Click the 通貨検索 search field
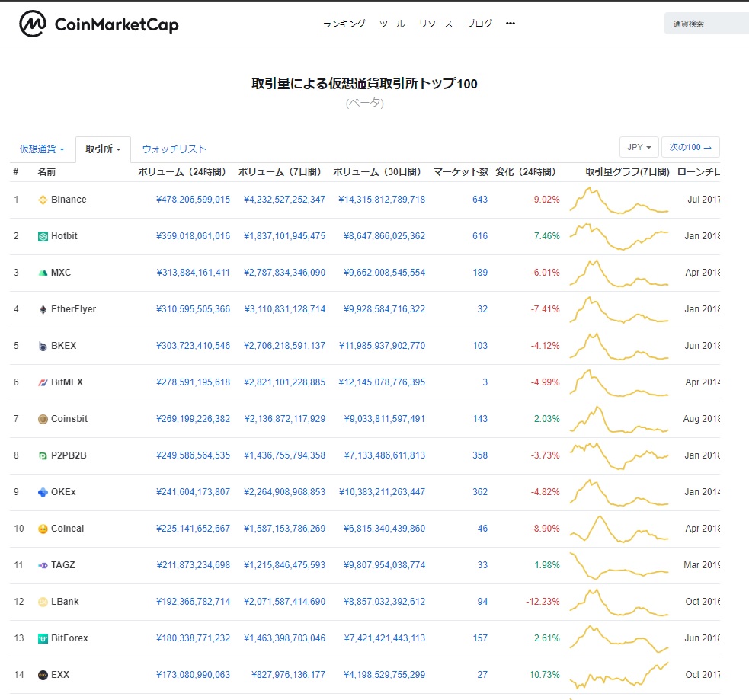The height and width of the screenshot is (700, 749). pos(706,24)
